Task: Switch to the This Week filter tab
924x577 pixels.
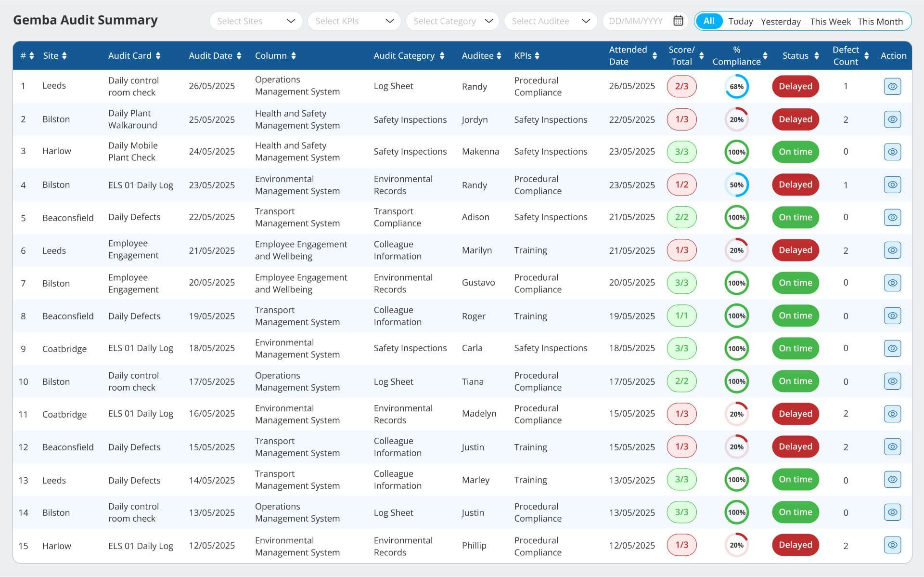Action: 830,21
